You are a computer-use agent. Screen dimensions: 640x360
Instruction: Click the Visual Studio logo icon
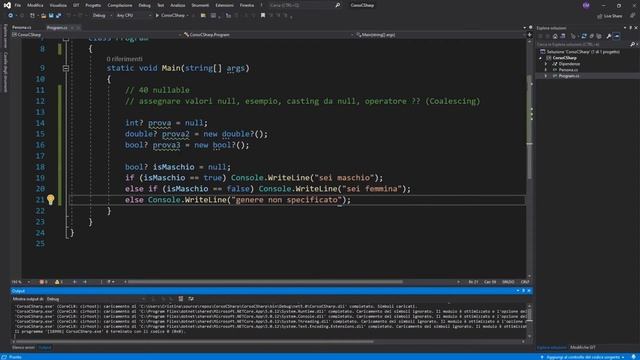point(7,5)
